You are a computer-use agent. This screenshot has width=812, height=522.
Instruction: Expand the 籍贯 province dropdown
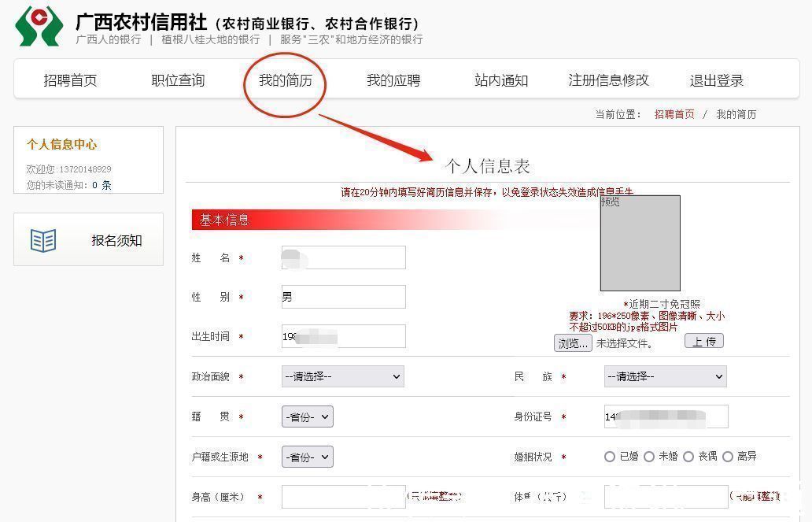click(308, 416)
